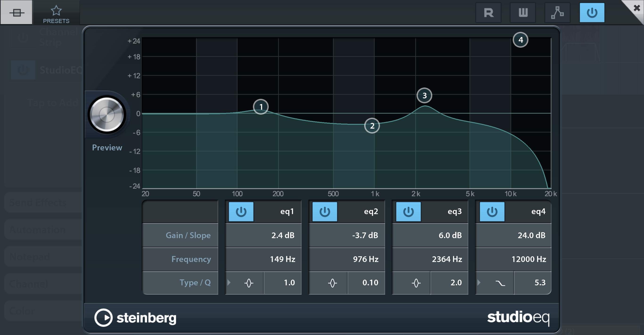Image resolution: width=644 pixels, height=335 pixels.
Task: Toggle StudioEQ power in background channel panel
Action: (23, 70)
